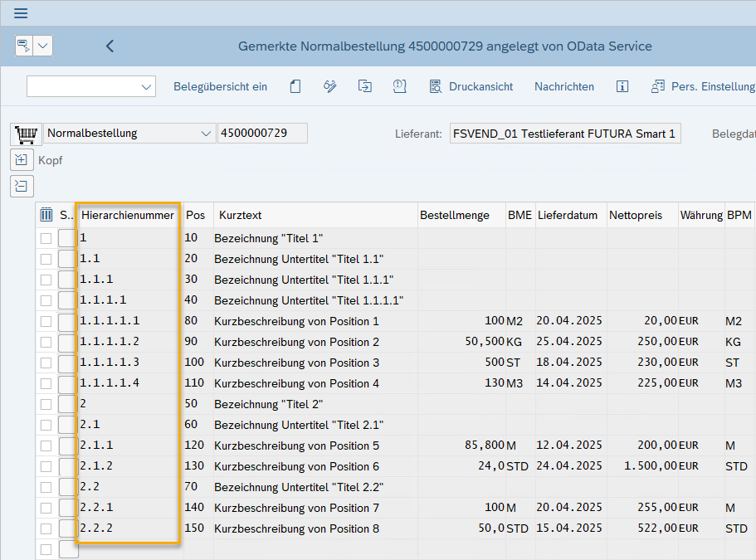
Task: Click the shopping cart icon
Action: (x=26, y=134)
